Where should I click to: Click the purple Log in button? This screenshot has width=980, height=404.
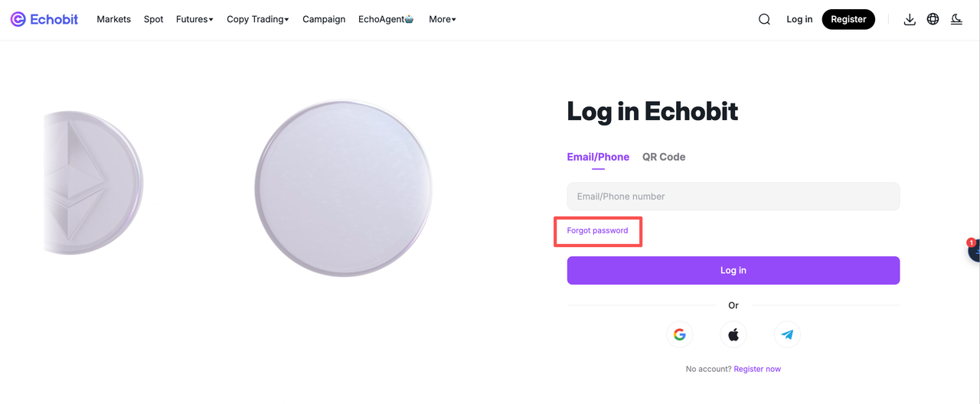(x=733, y=270)
